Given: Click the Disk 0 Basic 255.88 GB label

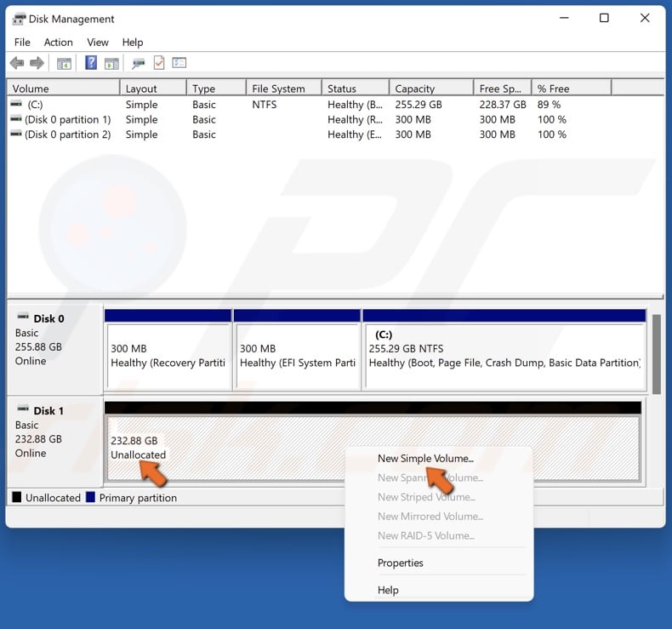Looking at the screenshot, I should tap(54, 350).
